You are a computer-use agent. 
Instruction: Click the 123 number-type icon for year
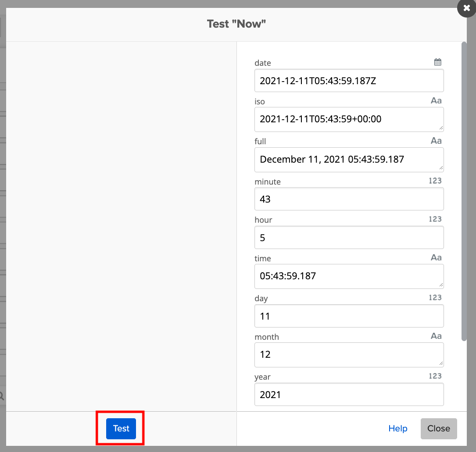click(x=435, y=376)
